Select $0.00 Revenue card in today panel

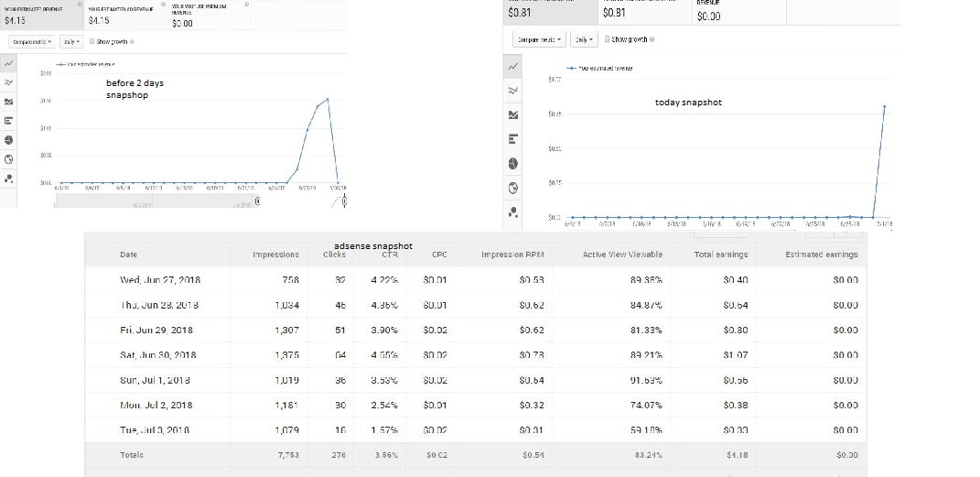click(739, 12)
